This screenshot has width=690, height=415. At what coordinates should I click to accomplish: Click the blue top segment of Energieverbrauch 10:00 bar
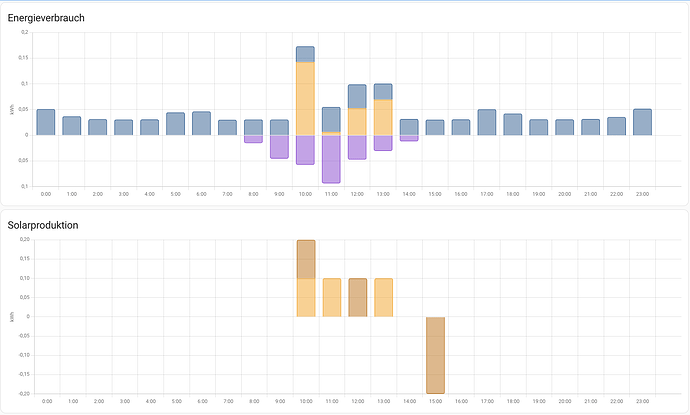305,54
